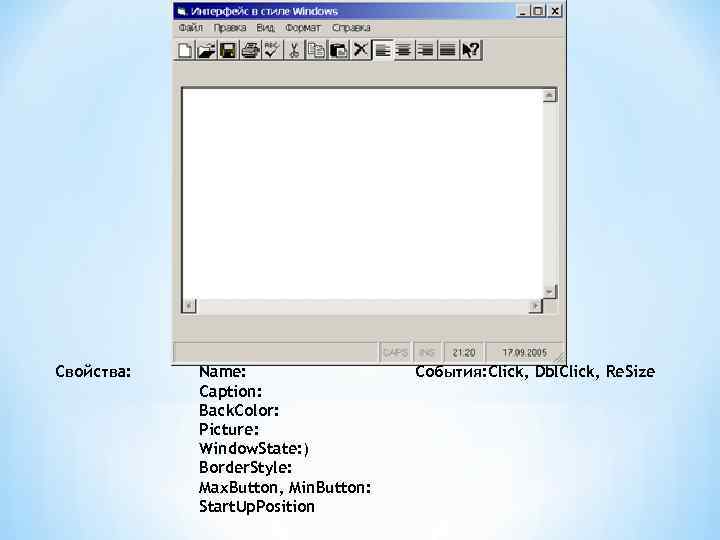The image size is (720, 540).
Task: Click the 21:20 time status panel
Action: tap(464, 353)
